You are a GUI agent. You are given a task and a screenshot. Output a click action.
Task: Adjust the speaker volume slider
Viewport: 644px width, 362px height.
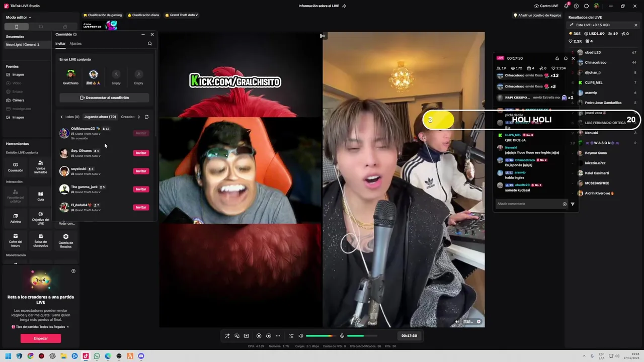[x=320, y=336]
